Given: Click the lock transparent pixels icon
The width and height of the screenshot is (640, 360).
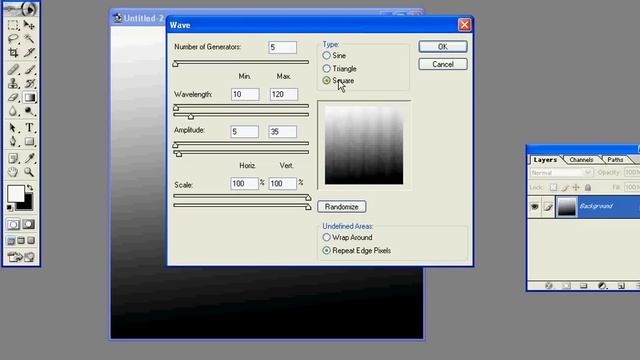Looking at the screenshot, I should point(553,187).
